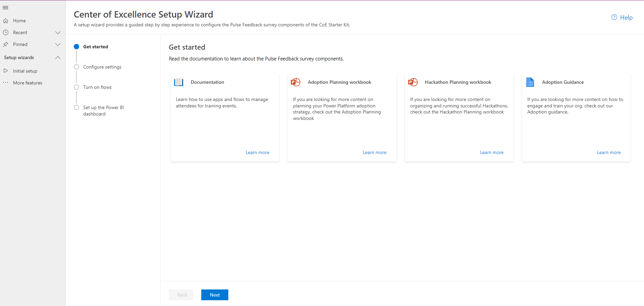Open Home from the sidebar
Image resolution: width=644 pixels, height=306 pixels.
click(x=19, y=21)
